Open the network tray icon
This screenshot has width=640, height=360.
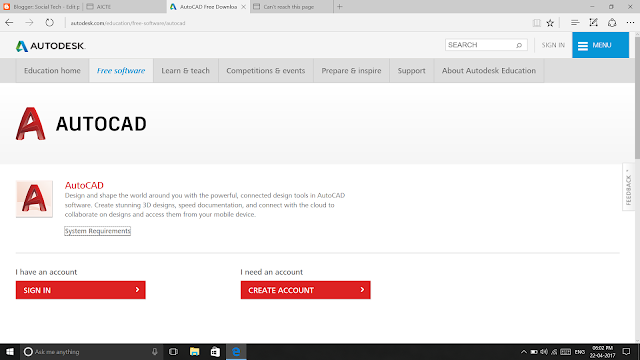click(x=554, y=351)
